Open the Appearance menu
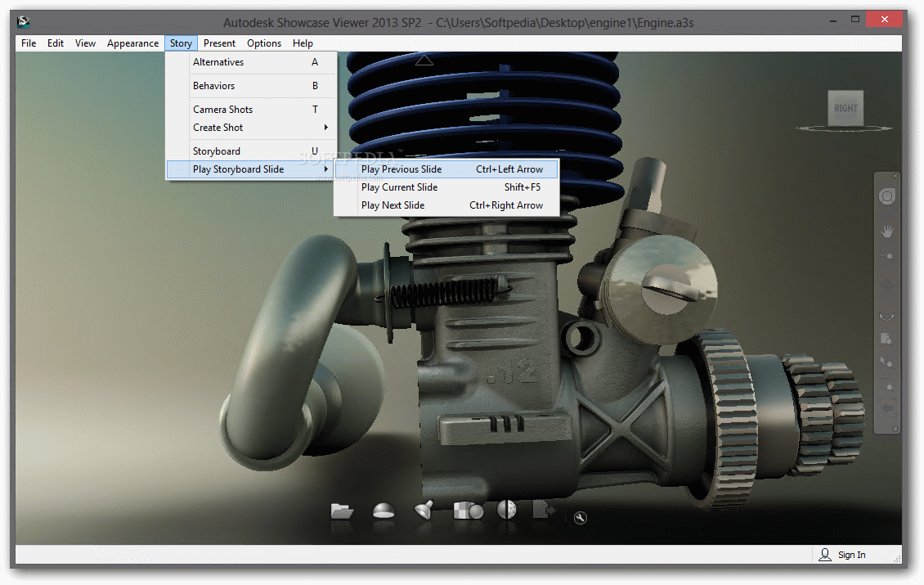 [x=132, y=43]
